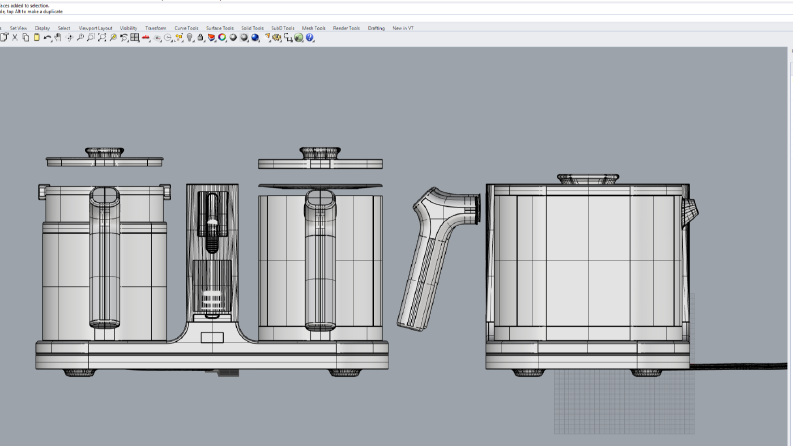The width and height of the screenshot is (793, 446).
Task: Click the padlock Lock Objects icon
Action: (200, 37)
